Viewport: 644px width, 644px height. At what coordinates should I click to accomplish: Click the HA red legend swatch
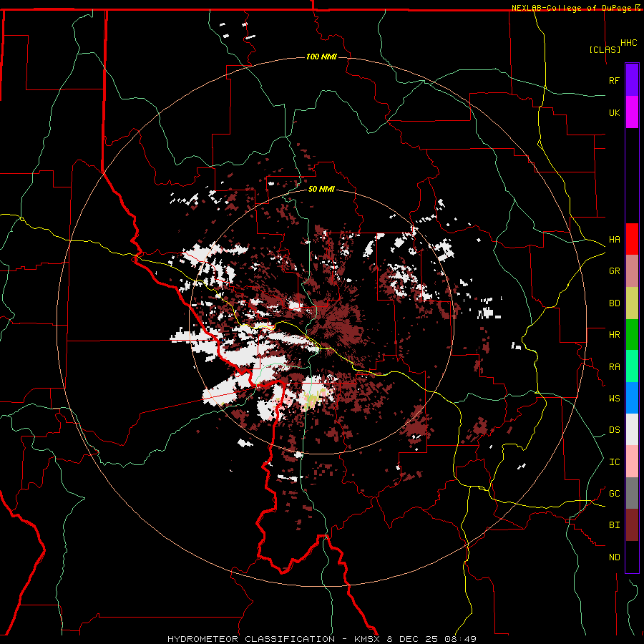pyautogui.click(x=632, y=239)
